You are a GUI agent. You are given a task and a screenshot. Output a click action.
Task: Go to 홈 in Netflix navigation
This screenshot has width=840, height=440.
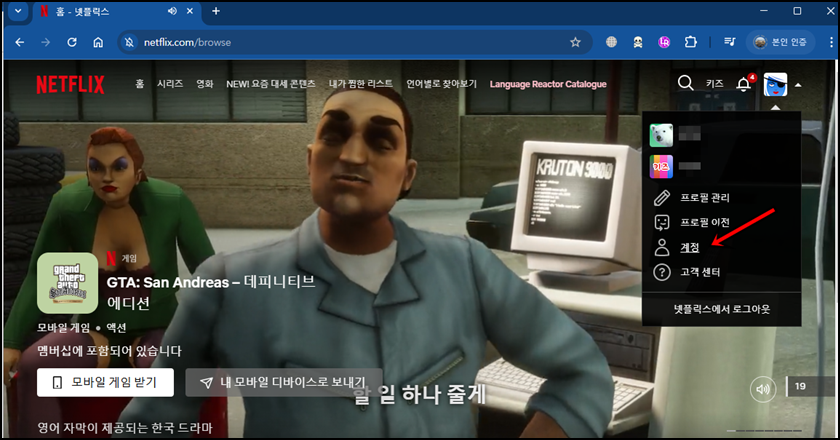click(x=139, y=84)
